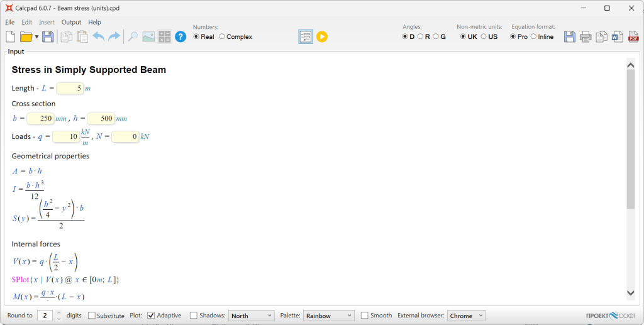Enable the Substitute checkbox
The image size is (644, 325).
(x=92, y=316)
